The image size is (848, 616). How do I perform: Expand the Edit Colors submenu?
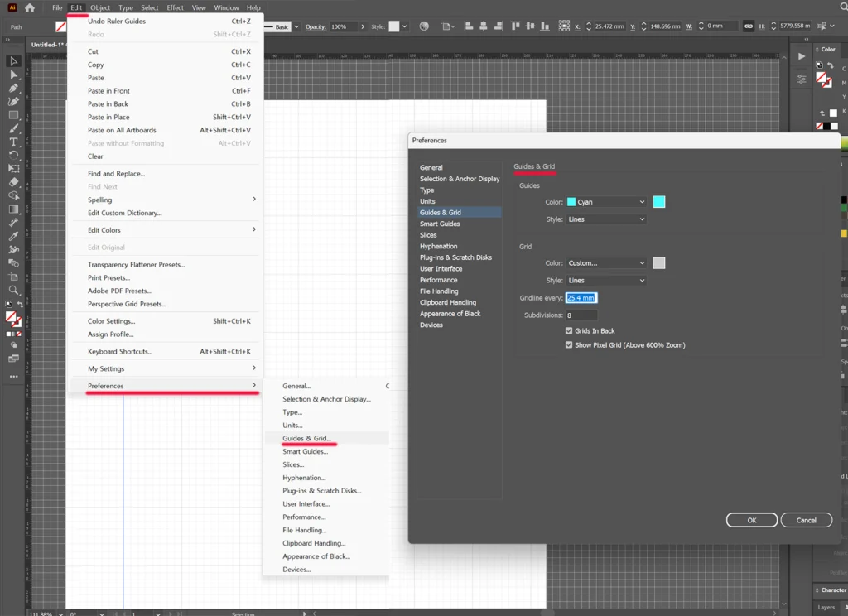[165, 230]
